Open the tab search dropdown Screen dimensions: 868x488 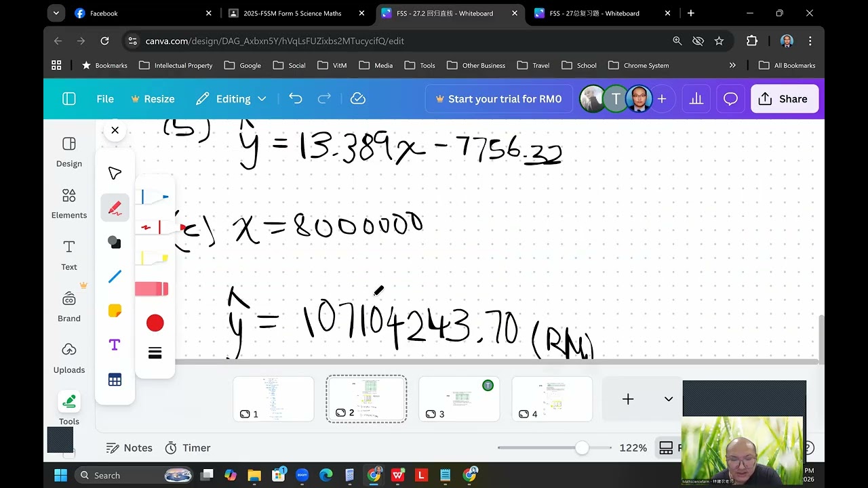56,13
